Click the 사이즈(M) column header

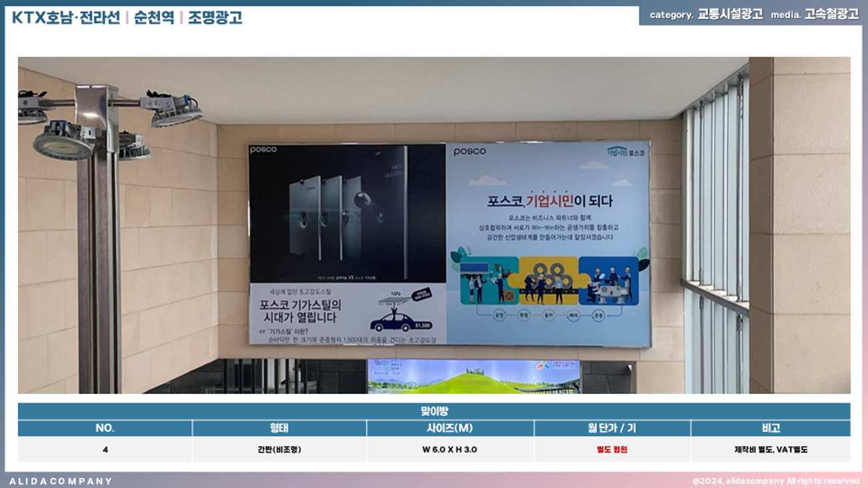coord(449,428)
